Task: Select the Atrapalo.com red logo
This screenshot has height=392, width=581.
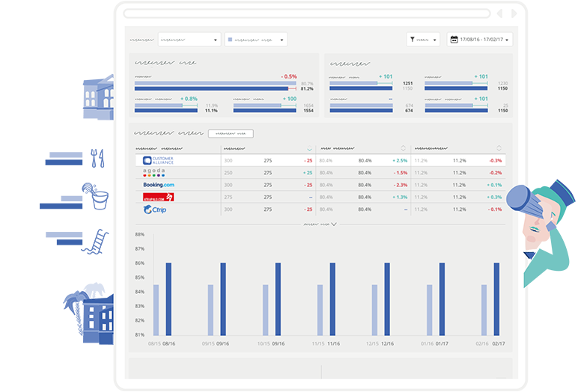Action: point(158,197)
